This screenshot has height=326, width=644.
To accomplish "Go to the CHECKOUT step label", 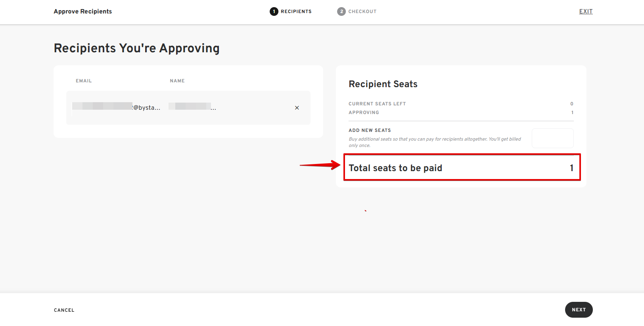I will coord(362,11).
